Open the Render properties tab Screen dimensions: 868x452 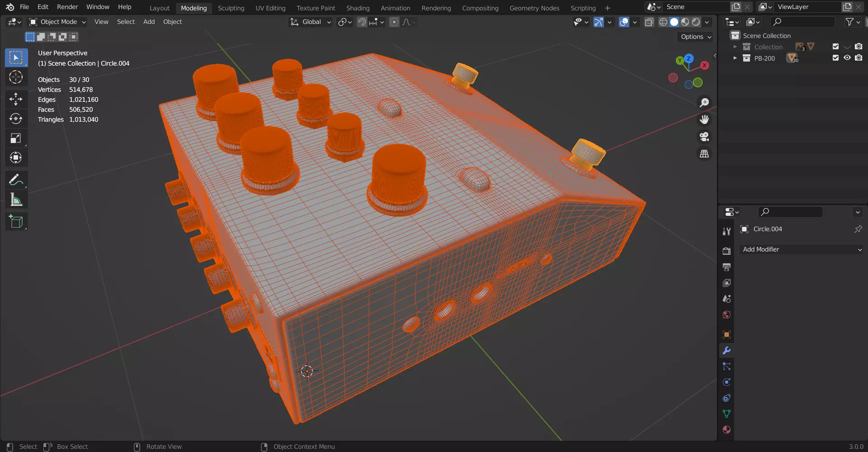726,251
